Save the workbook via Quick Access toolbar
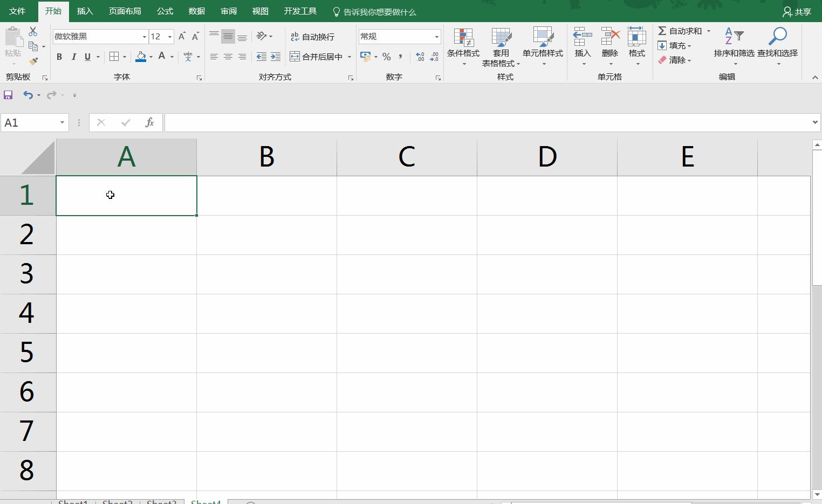The width and height of the screenshot is (822, 504). [x=8, y=94]
